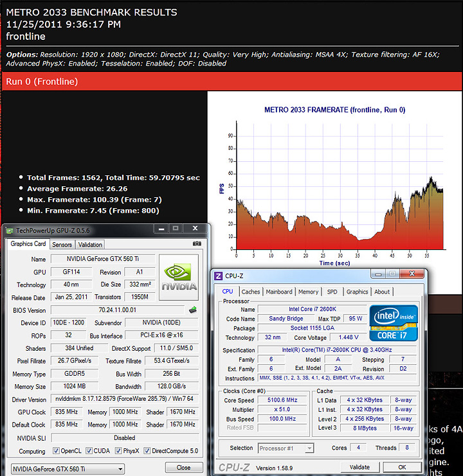This screenshot has width=463, height=476.
Task: Click the Validate button in CPU-Z
Action: pos(359,467)
